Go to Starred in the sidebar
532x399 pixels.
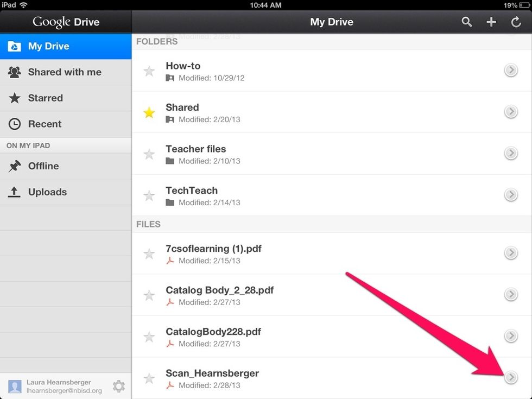(46, 98)
